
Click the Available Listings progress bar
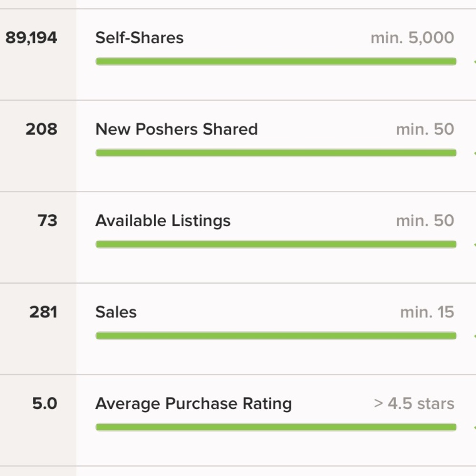(276, 244)
